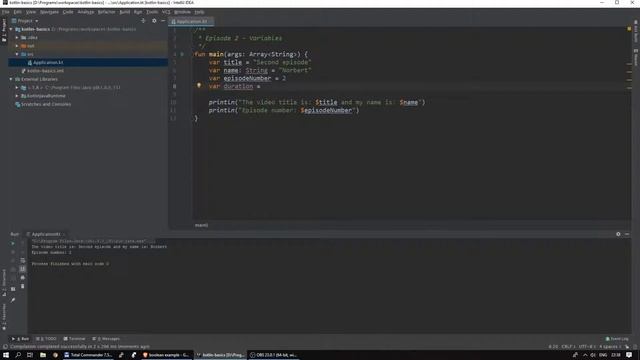Screen dimensions: 640x360
Task: Open the Build menu
Action: tap(124, 12)
